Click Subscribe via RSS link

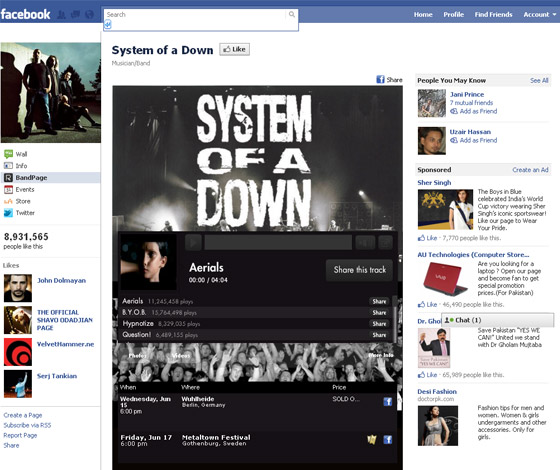27,425
